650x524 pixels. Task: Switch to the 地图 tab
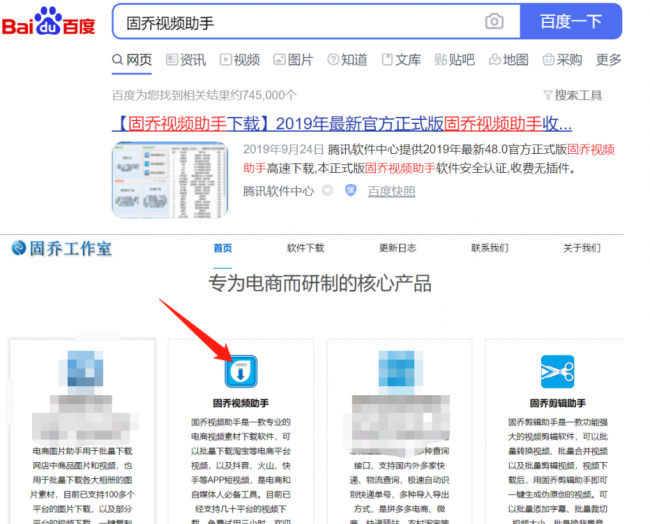(x=508, y=60)
